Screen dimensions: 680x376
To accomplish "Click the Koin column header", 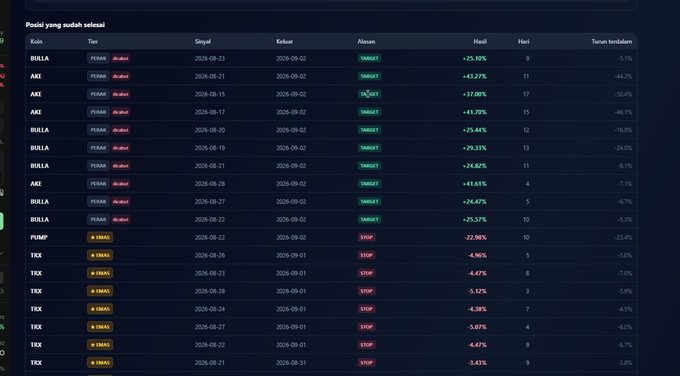I will tap(36, 42).
